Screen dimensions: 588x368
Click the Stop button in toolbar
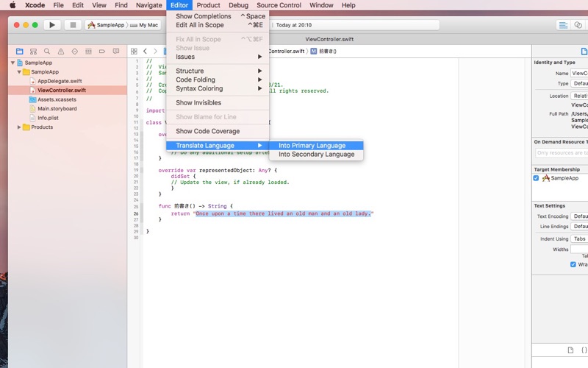click(x=73, y=25)
